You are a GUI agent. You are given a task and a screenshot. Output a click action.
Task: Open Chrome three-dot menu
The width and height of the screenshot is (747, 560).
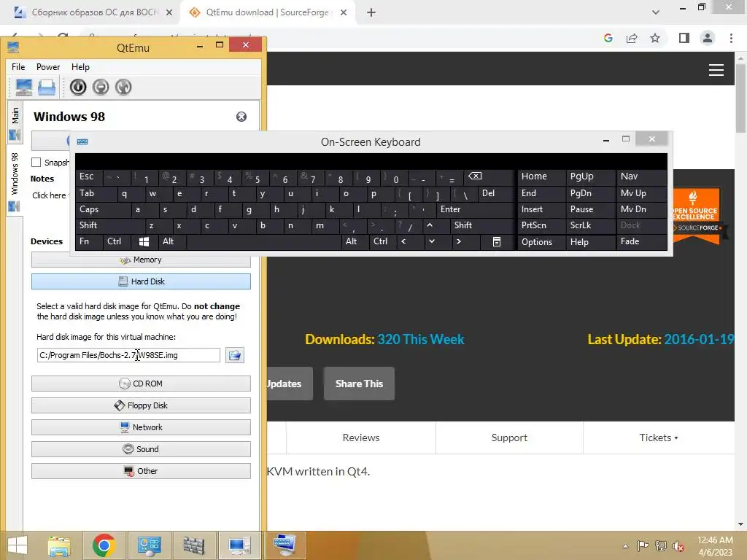[x=731, y=38]
